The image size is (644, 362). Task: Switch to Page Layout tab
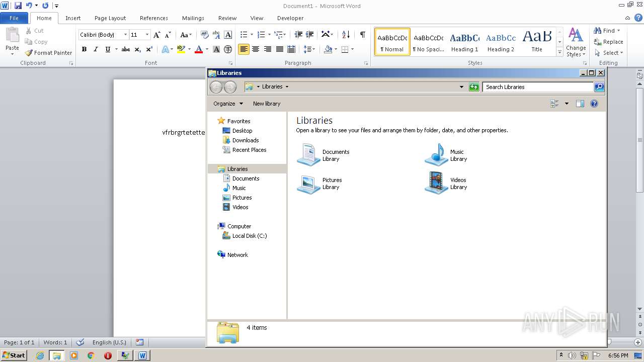(x=110, y=18)
